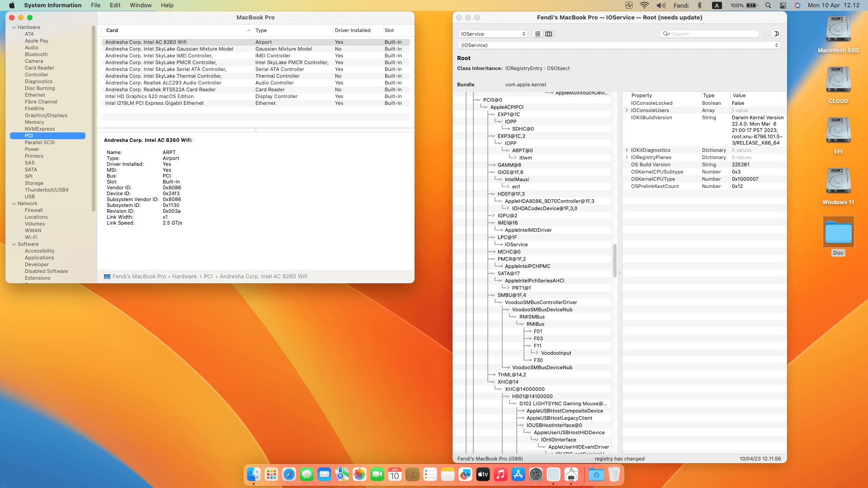Click the System Information sidebar scrollbar
868x488 pixels.
coord(94,118)
